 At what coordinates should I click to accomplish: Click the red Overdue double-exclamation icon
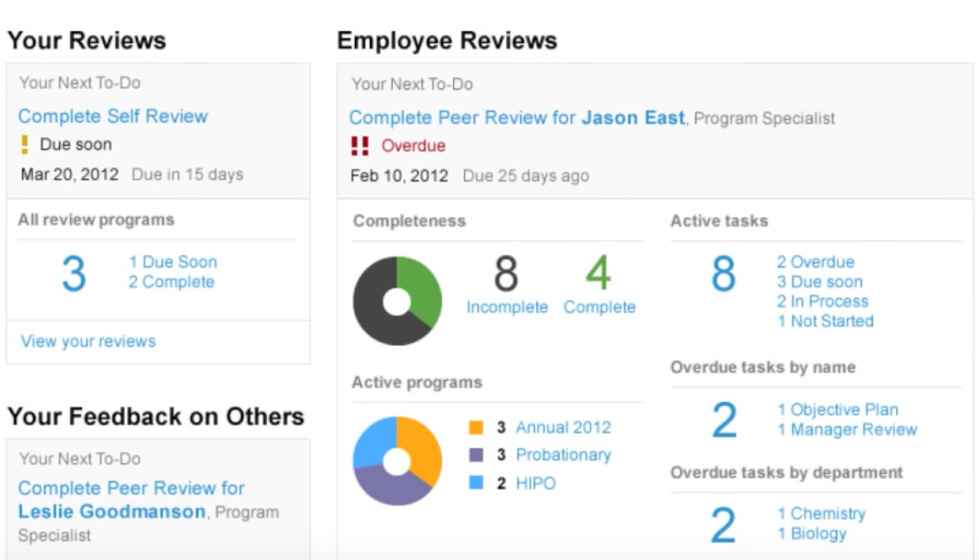pyautogui.click(x=360, y=146)
